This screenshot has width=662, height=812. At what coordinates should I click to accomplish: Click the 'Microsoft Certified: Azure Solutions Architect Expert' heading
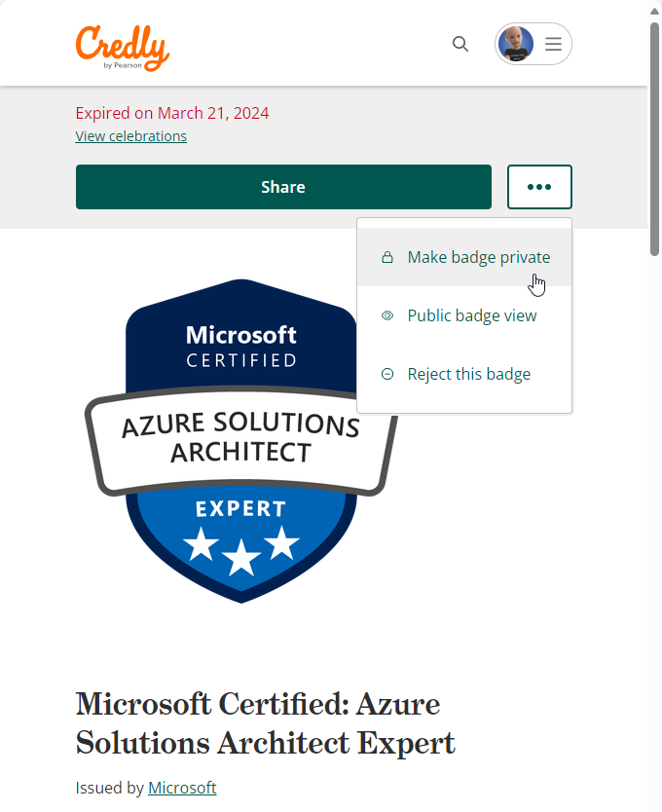265,723
